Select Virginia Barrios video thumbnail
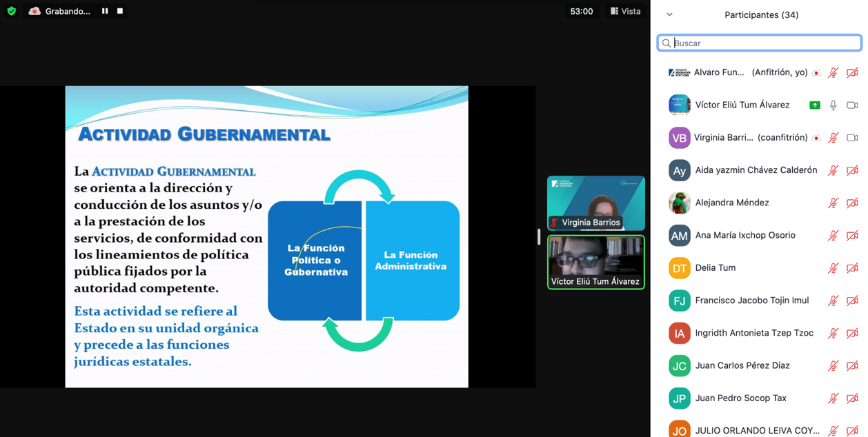 (595, 203)
